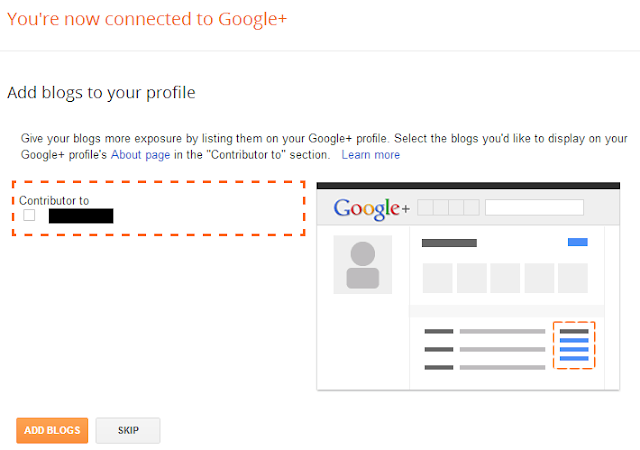Tick the Contributor to blog checkbox
The image size is (640, 450).
coord(29,215)
